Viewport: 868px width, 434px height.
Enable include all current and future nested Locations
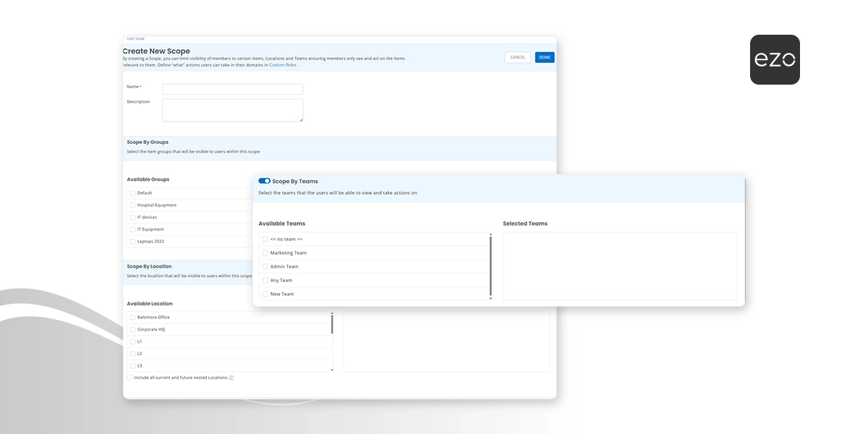[129, 377]
